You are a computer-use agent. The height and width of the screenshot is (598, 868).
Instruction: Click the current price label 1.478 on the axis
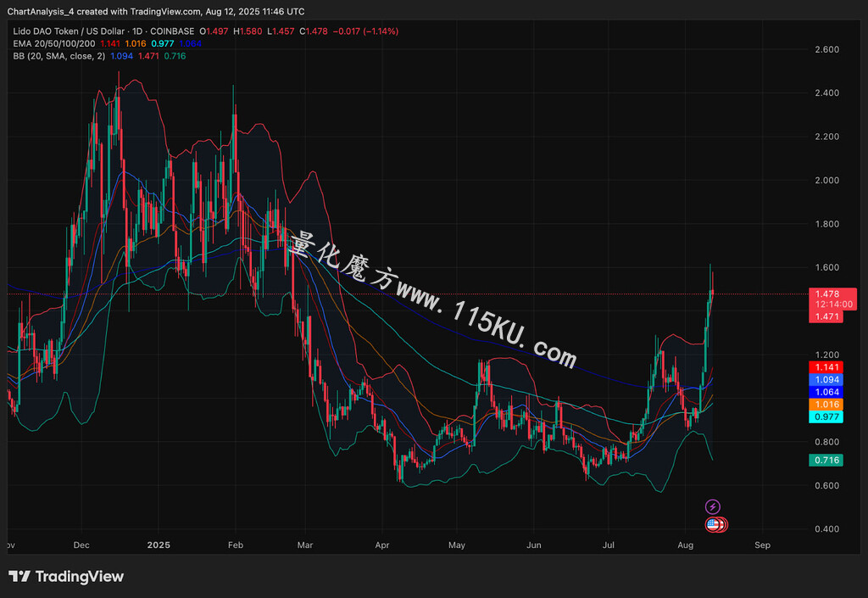click(x=827, y=294)
